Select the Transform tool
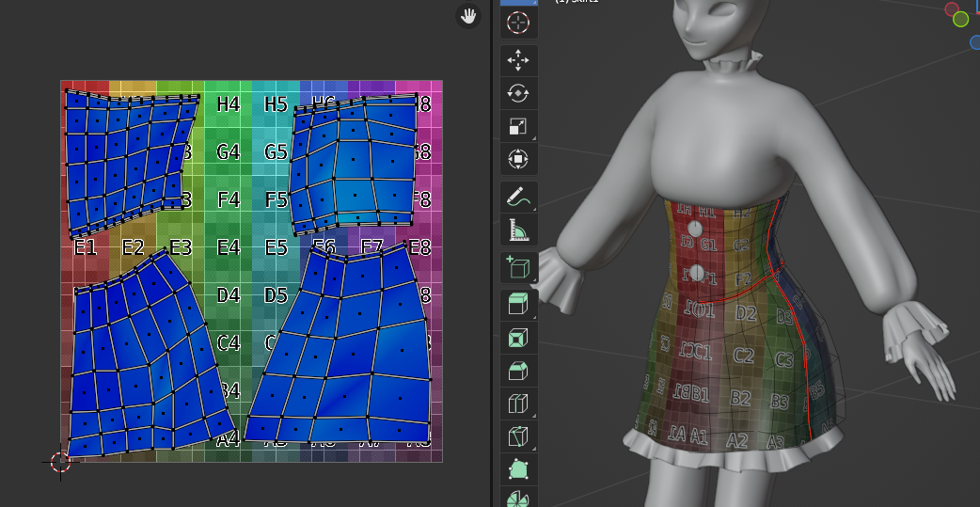 pyautogui.click(x=519, y=158)
